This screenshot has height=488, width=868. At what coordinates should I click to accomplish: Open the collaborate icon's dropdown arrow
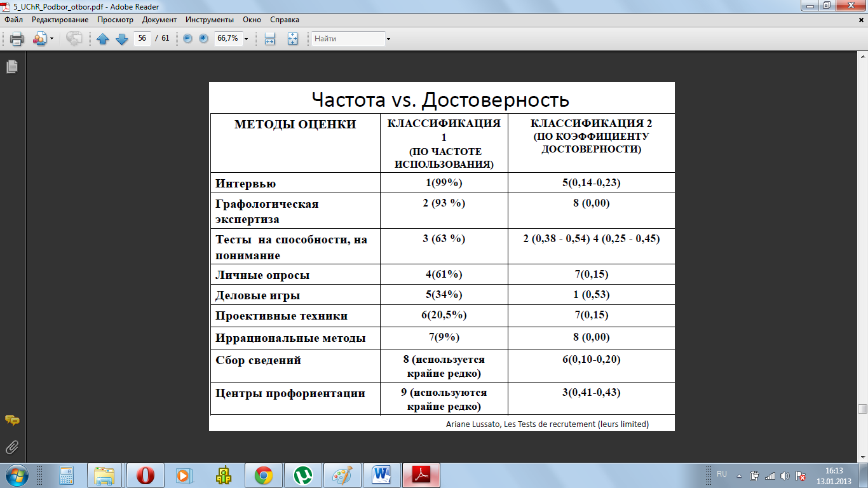[51, 39]
